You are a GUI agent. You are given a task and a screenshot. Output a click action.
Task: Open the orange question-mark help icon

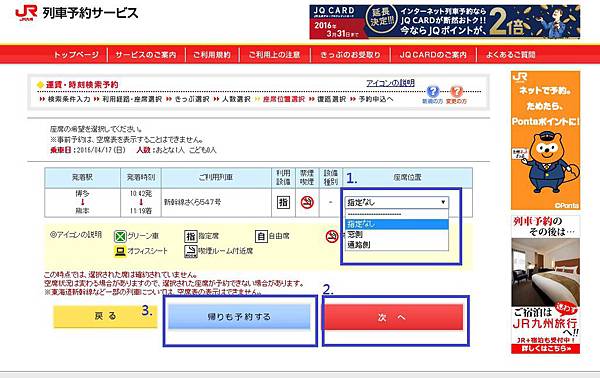point(456,91)
